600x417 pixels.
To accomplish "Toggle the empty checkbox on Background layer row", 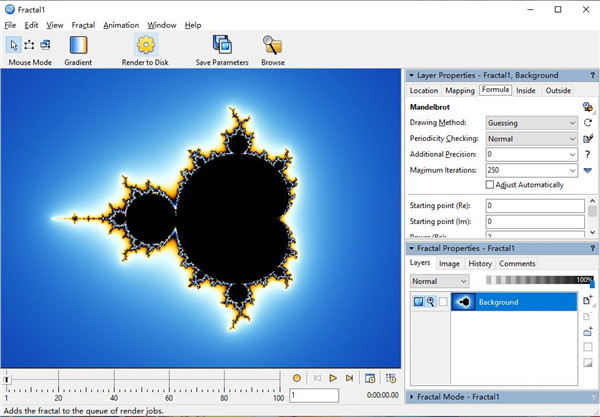I will [443, 302].
